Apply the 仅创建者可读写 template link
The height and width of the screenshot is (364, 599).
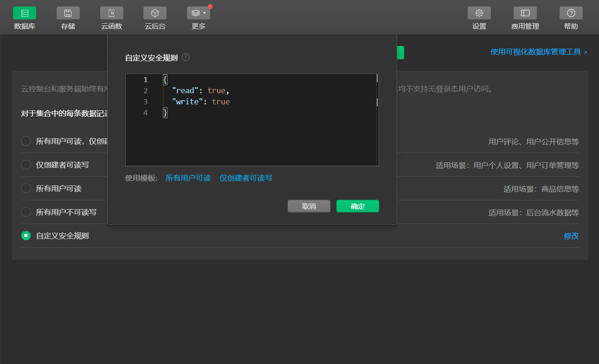click(246, 178)
